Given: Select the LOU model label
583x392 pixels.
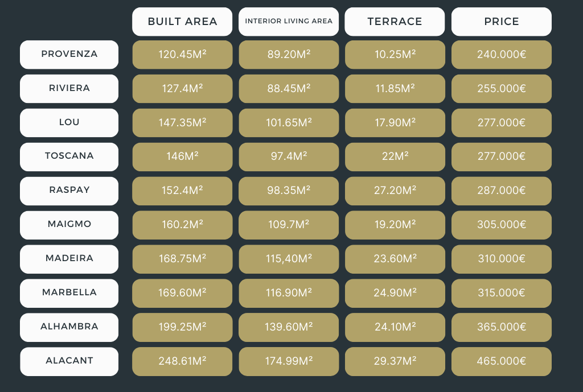Looking at the screenshot, I should tap(69, 123).
